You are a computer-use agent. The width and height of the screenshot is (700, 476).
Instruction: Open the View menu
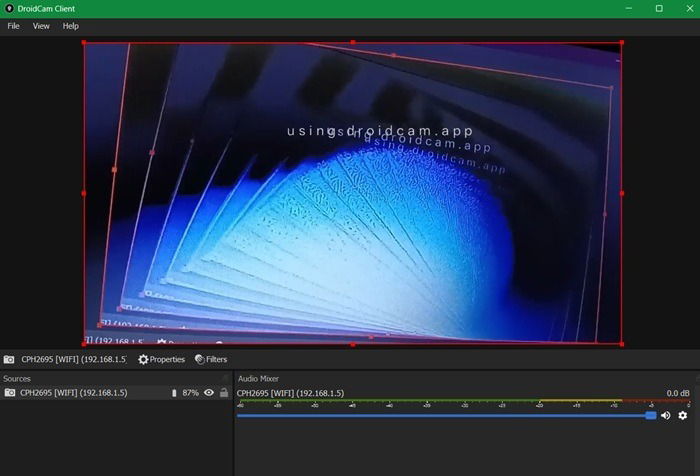click(41, 26)
